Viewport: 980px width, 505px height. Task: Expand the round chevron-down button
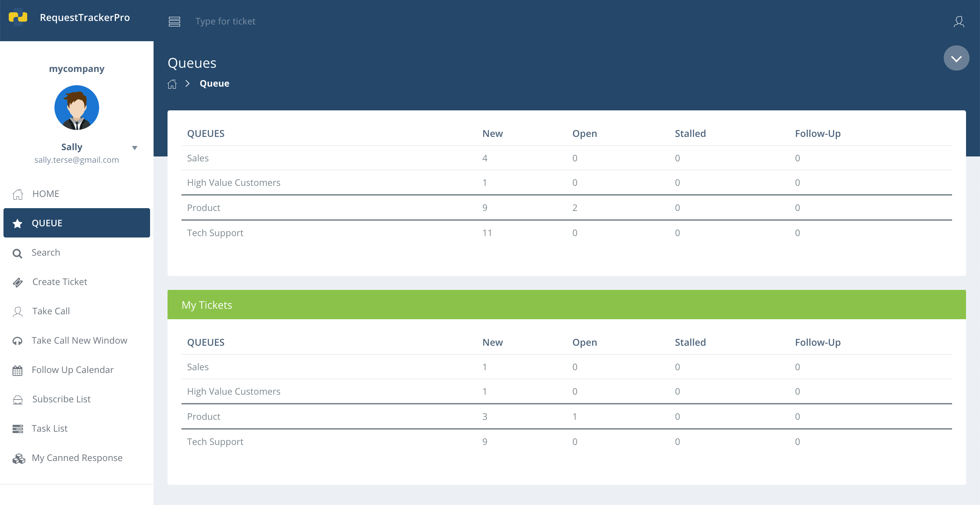tap(956, 58)
